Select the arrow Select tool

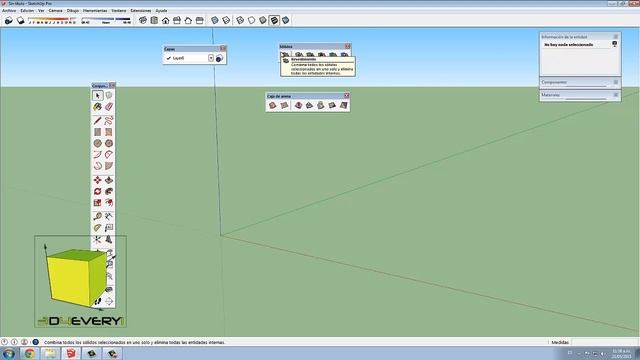coord(97,96)
